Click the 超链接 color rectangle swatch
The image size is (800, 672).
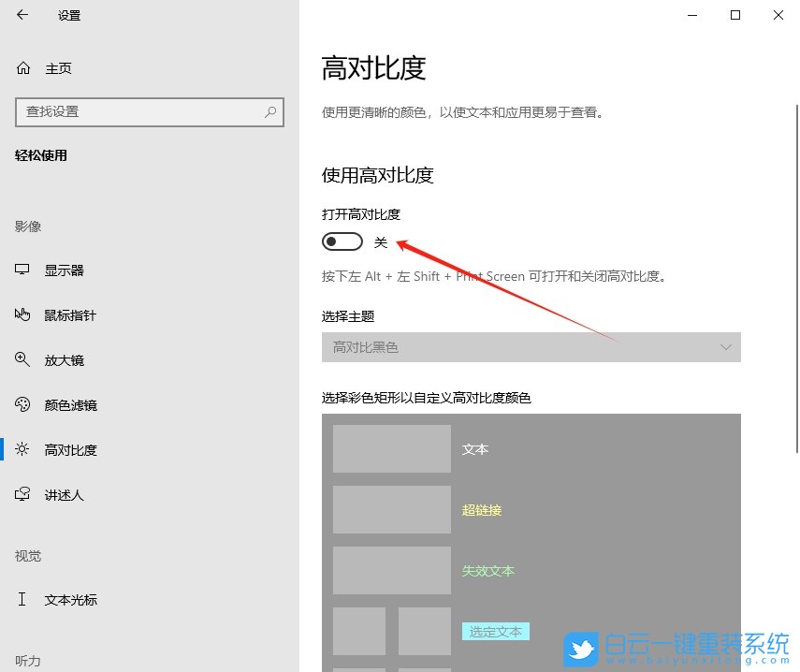coord(391,509)
